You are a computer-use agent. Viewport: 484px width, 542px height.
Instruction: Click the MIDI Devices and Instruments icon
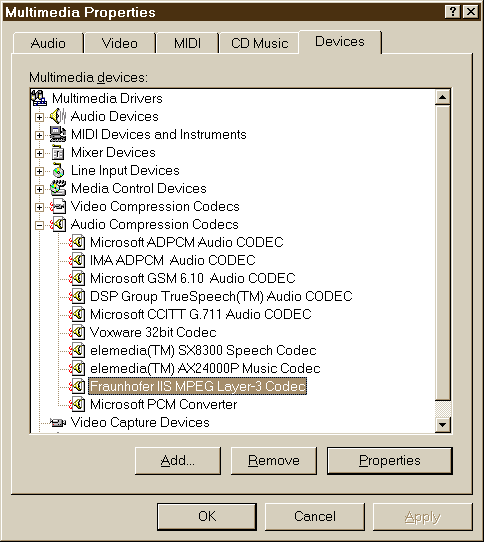coord(58,134)
